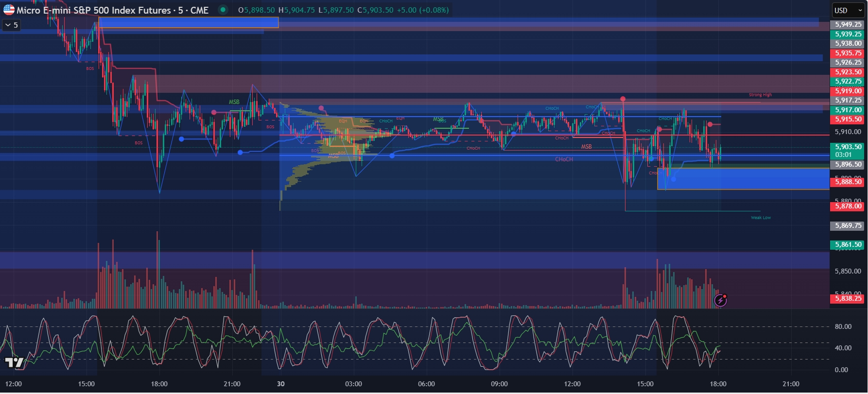
Task: Open the purple lightning bolt icon
Action: (x=720, y=301)
